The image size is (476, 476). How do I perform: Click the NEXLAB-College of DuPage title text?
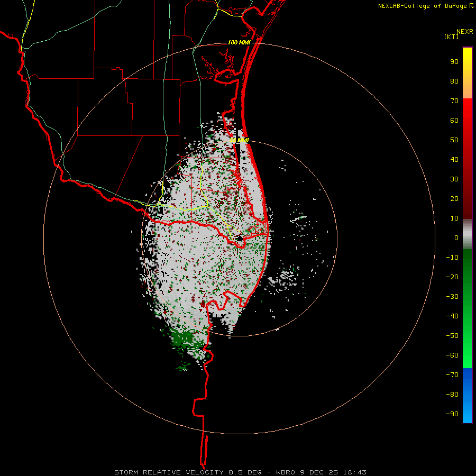click(x=426, y=6)
